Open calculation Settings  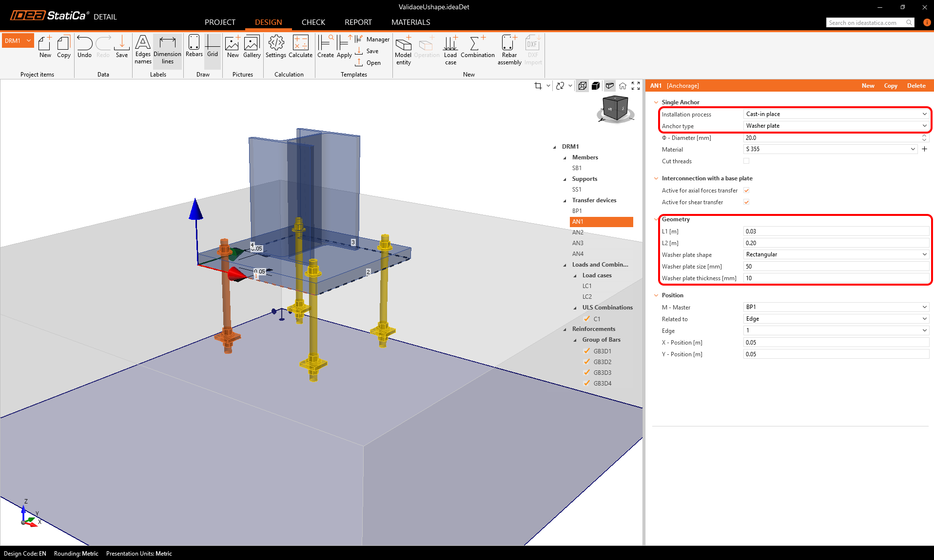click(x=276, y=46)
